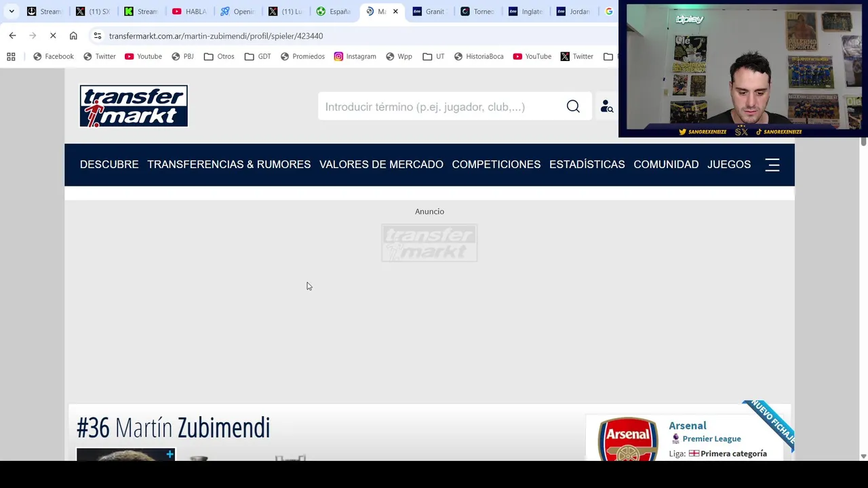
Task: Open VALORES DE MERCADO menu
Action: click(x=381, y=165)
